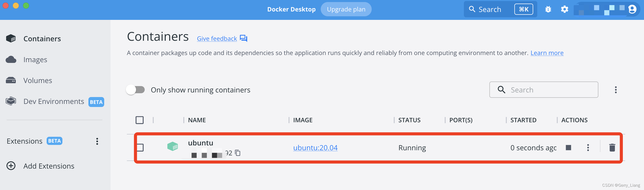
Task: Click the NAME column header
Action: [197, 120]
